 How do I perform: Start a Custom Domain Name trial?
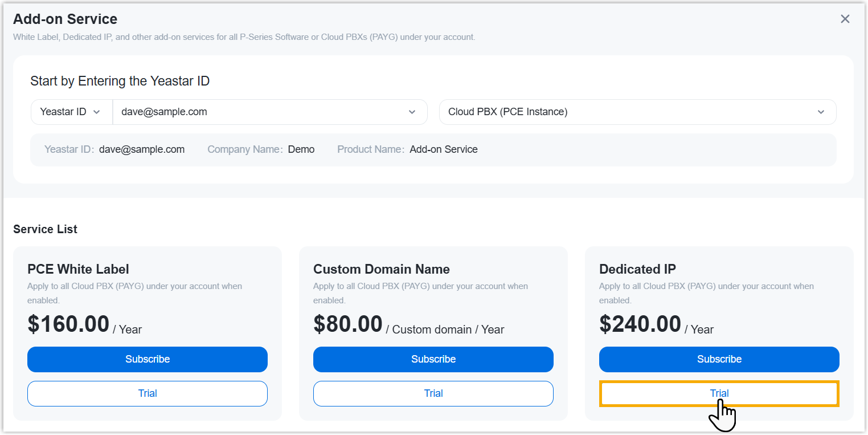coord(433,393)
